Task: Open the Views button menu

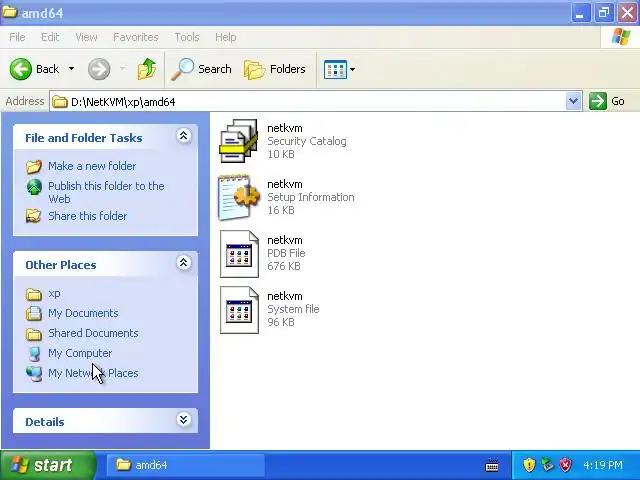Action: [339, 69]
